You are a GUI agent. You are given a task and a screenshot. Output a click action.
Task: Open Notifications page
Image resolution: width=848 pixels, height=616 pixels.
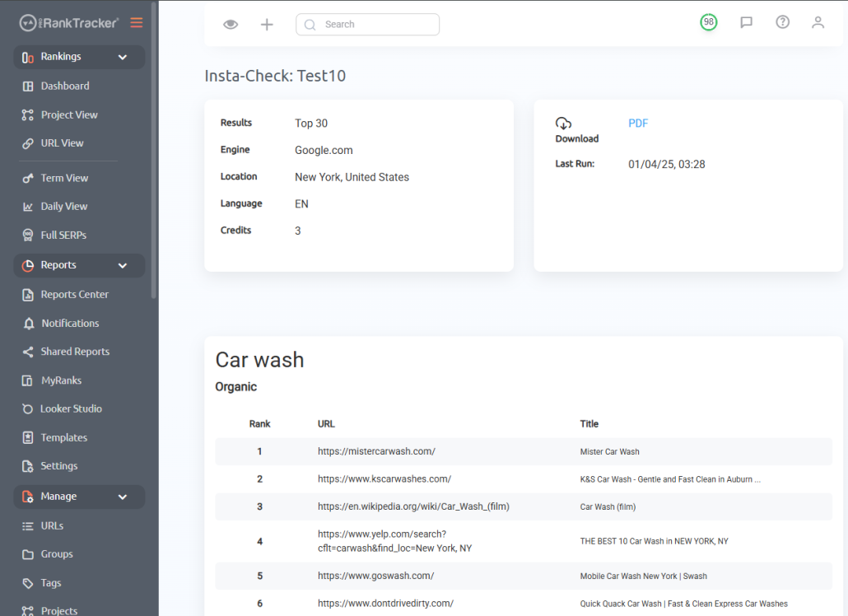(70, 324)
